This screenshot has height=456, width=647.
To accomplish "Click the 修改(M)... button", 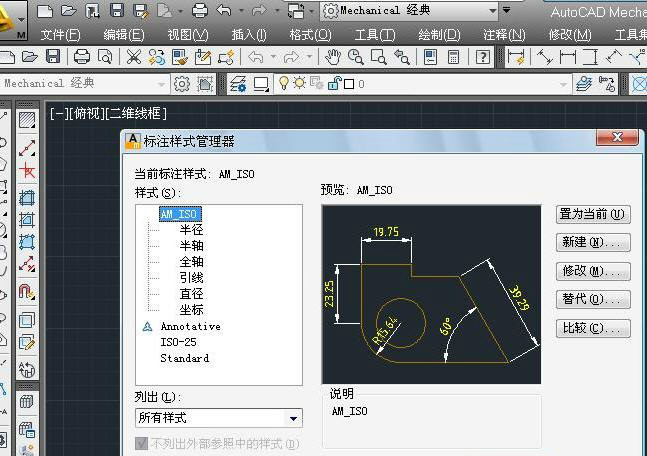I will tap(593, 272).
